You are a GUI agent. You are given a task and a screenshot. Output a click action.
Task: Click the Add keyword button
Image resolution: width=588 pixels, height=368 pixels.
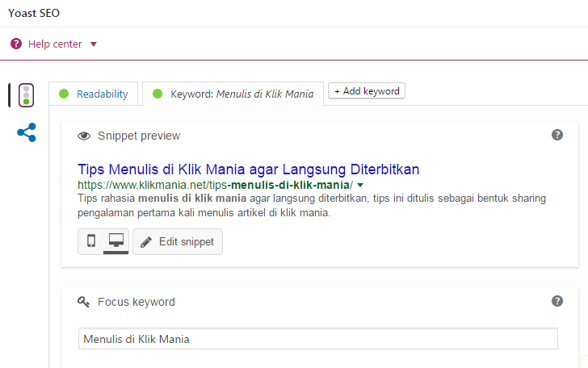pyautogui.click(x=367, y=91)
